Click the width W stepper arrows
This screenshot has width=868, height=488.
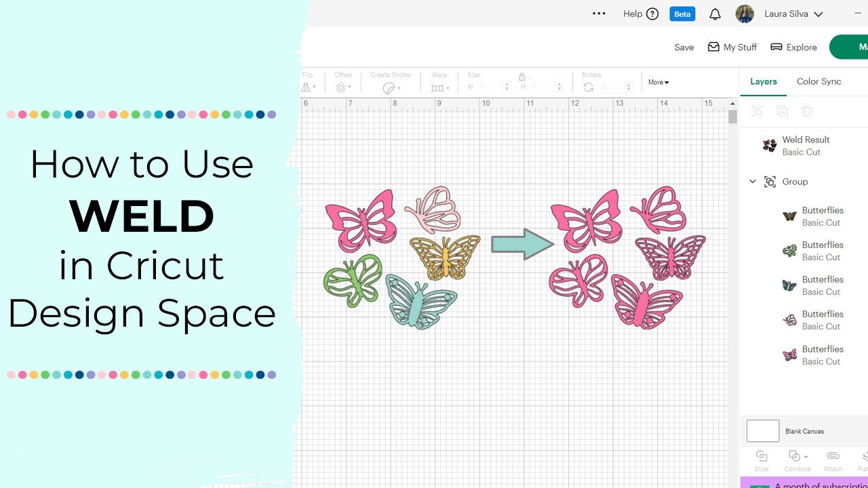click(507, 87)
